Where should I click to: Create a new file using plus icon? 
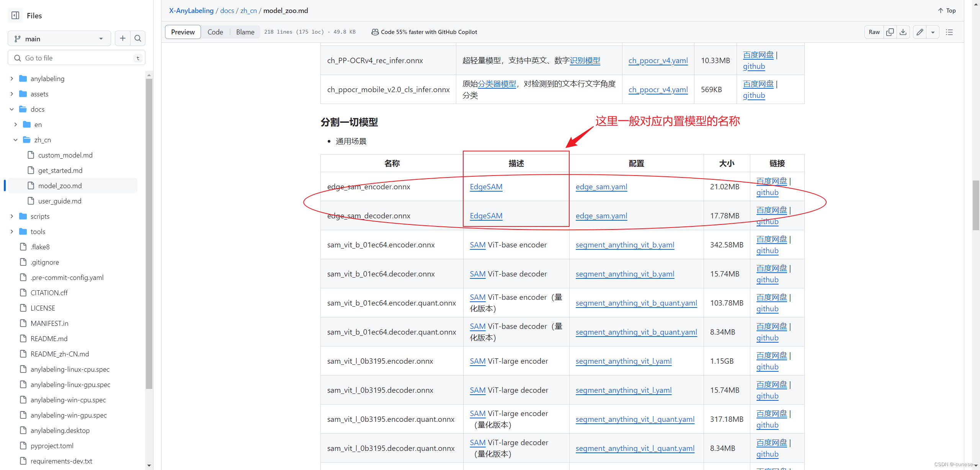point(122,38)
